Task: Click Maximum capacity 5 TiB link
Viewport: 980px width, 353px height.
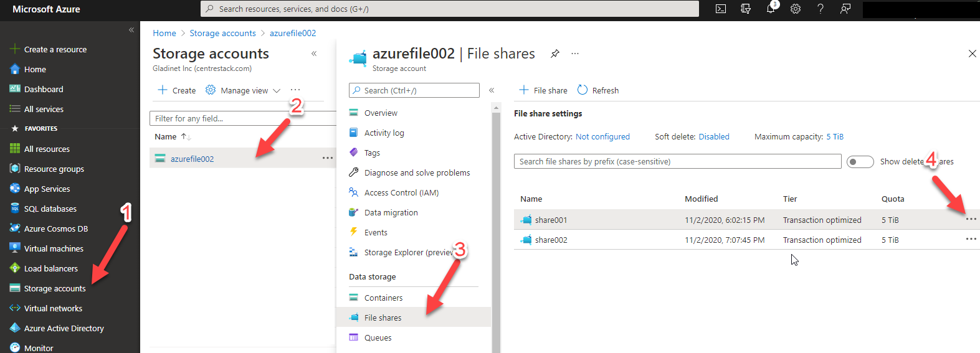Action: (835, 136)
